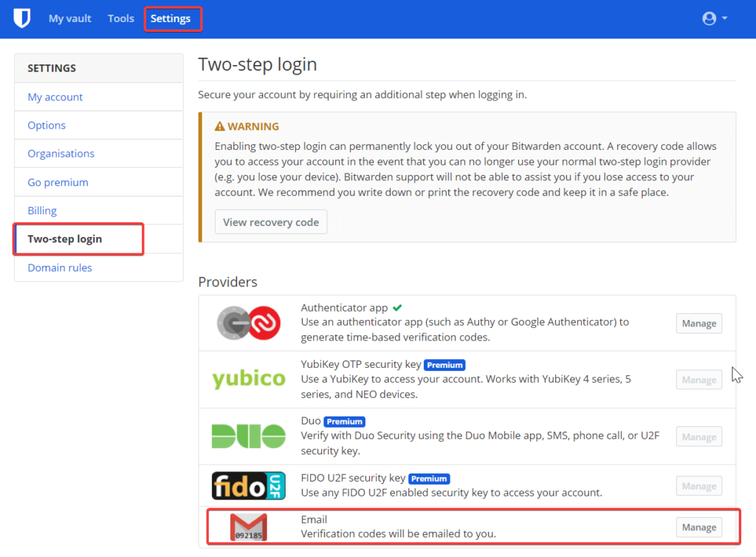756x557 pixels.
Task: Manage the Duo provider
Action: point(698,437)
